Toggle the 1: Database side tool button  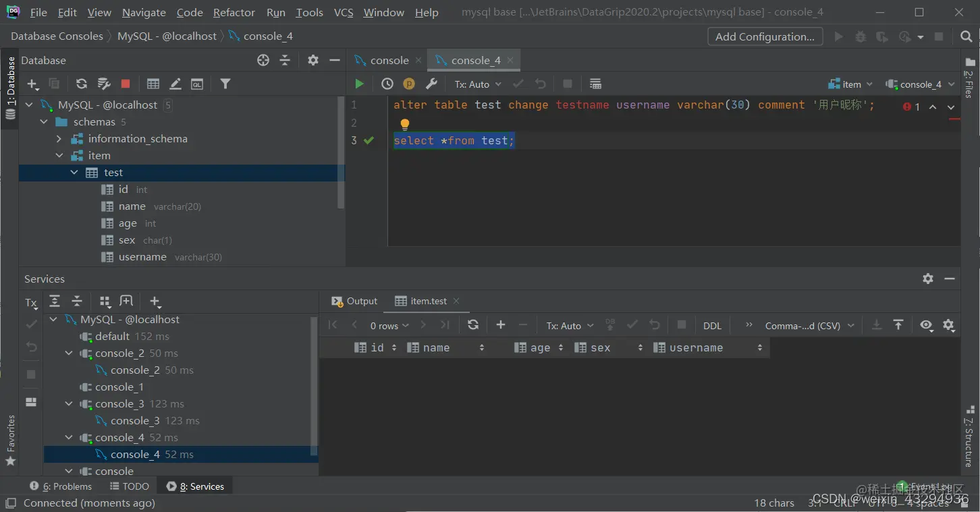pos(10,88)
